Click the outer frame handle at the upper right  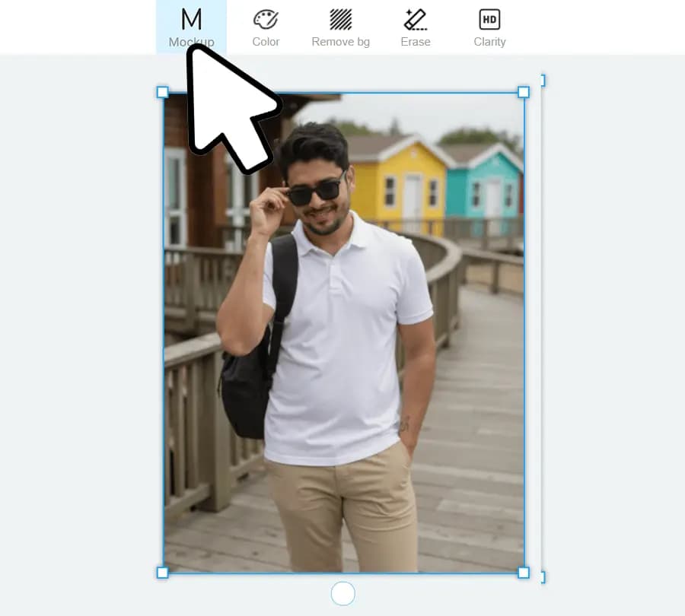click(x=542, y=80)
